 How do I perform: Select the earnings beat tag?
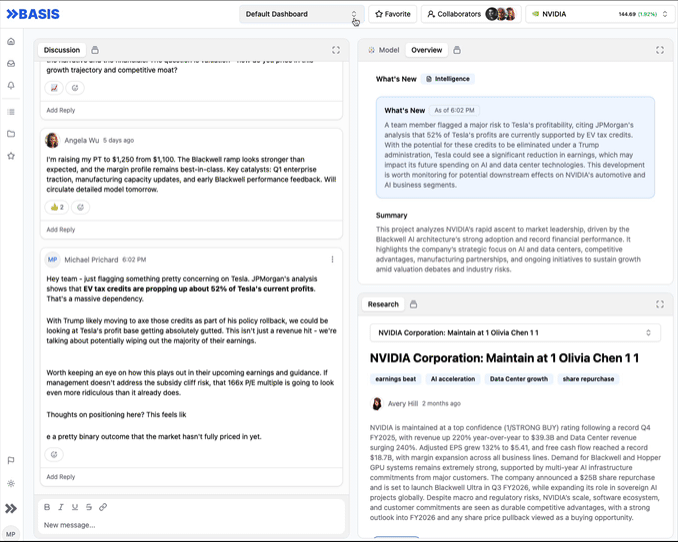[x=396, y=379]
